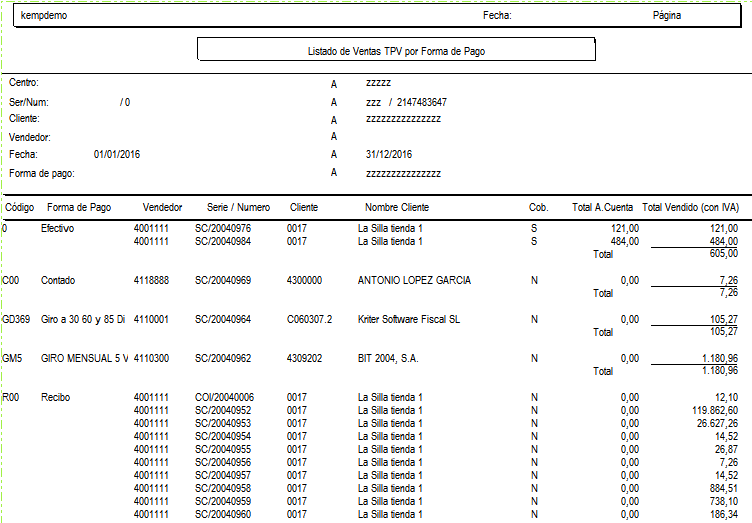The height and width of the screenshot is (523, 752).
Task: Click the 'Centro:' filter label
Action: (x=24, y=82)
